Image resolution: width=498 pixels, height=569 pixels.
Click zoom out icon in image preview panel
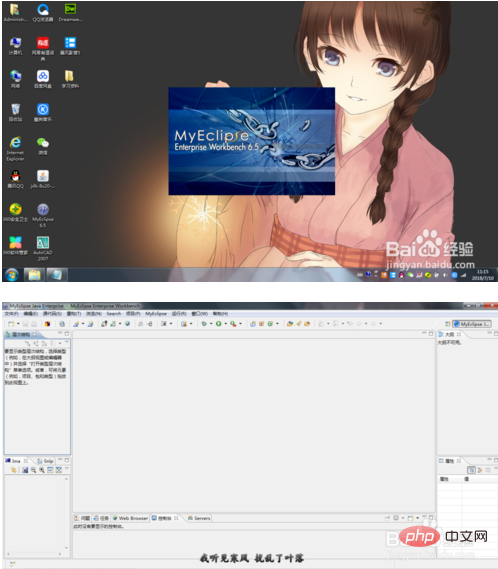(33, 470)
